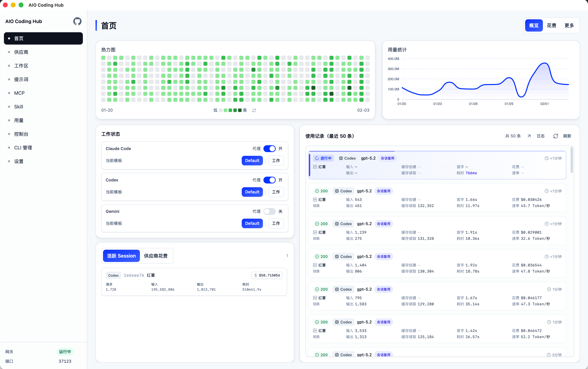Click the Codex chip icon in the $0.030426 record
The width and height of the screenshot is (588, 369).
tap(337, 191)
